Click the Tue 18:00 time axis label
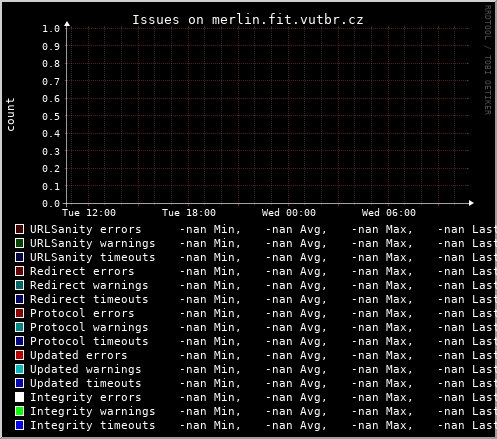Image resolution: width=497 pixels, height=439 pixels. pyautogui.click(x=189, y=213)
